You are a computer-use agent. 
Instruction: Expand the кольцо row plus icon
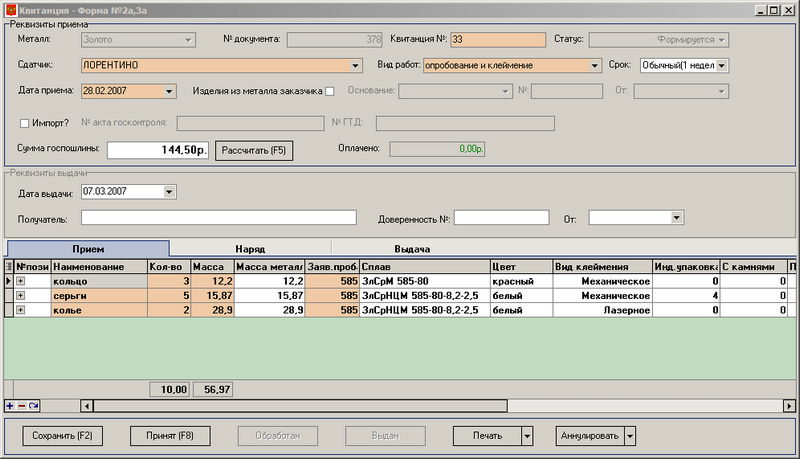(x=21, y=282)
